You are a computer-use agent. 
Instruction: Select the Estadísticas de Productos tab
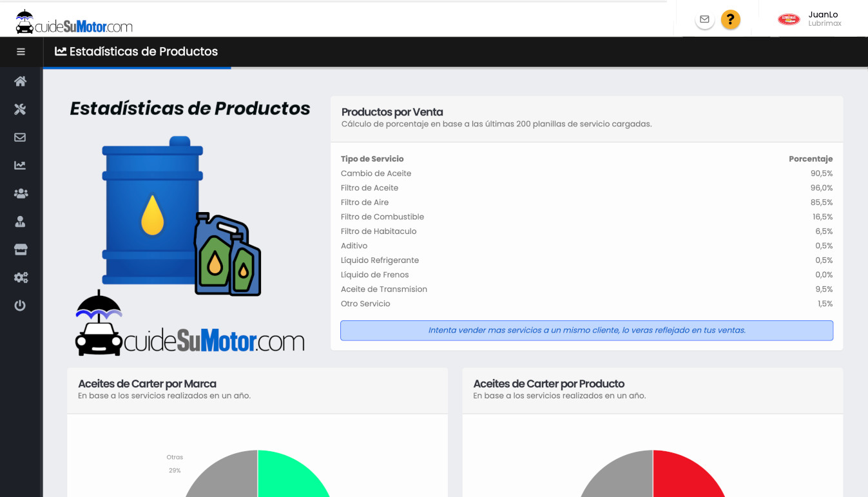[x=137, y=52]
